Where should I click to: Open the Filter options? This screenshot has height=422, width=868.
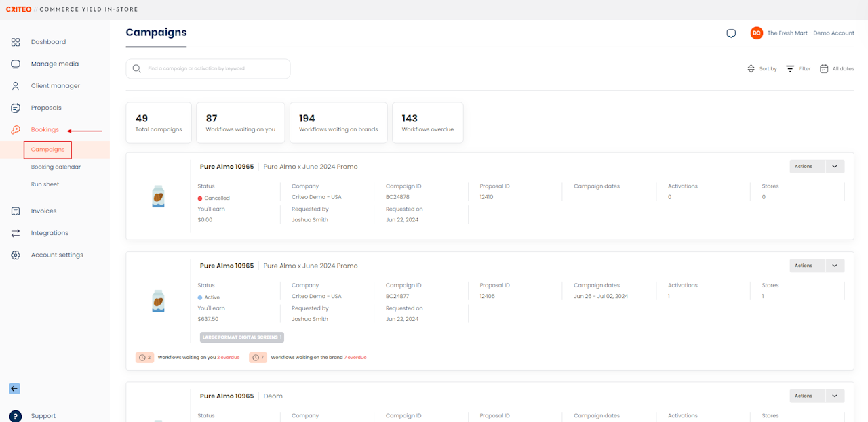798,69
